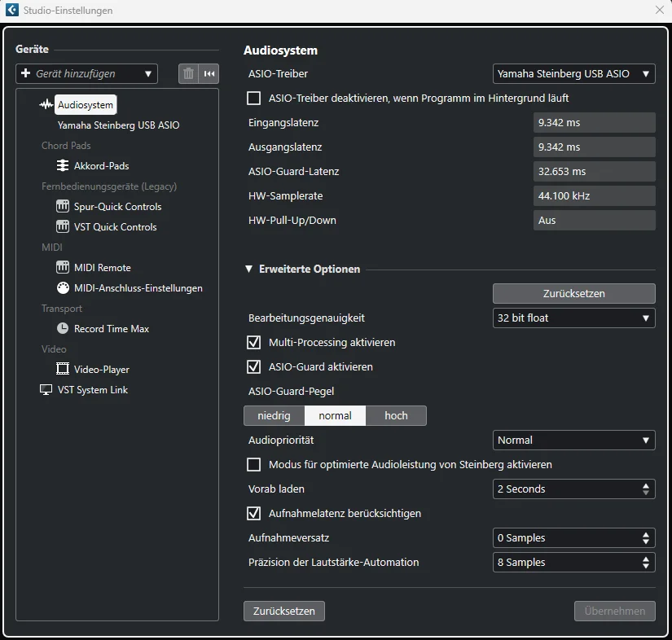Screen dimensions: 672x640
Task: Click the HW-Pull-Up/Down value field
Action: click(595, 220)
